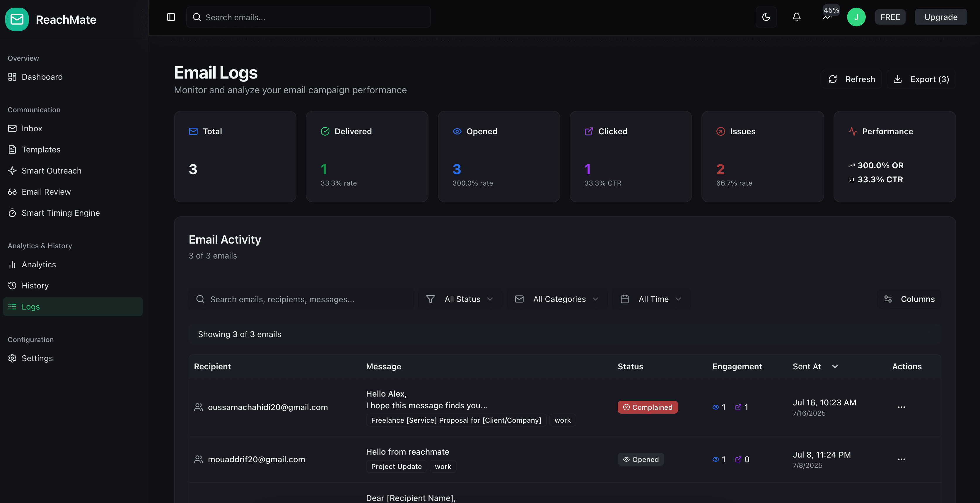The height and width of the screenshot is (503, 980).
Task: Click recipient oussamachahidi20@gmail.com
Action: (x=268, y=407)
